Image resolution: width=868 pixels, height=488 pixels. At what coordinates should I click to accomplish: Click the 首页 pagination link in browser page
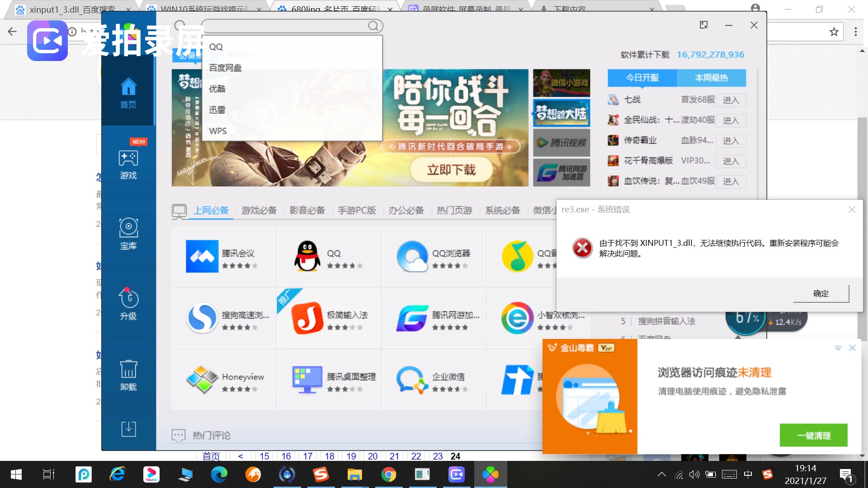pyautogui.click(x=211, y=456)
